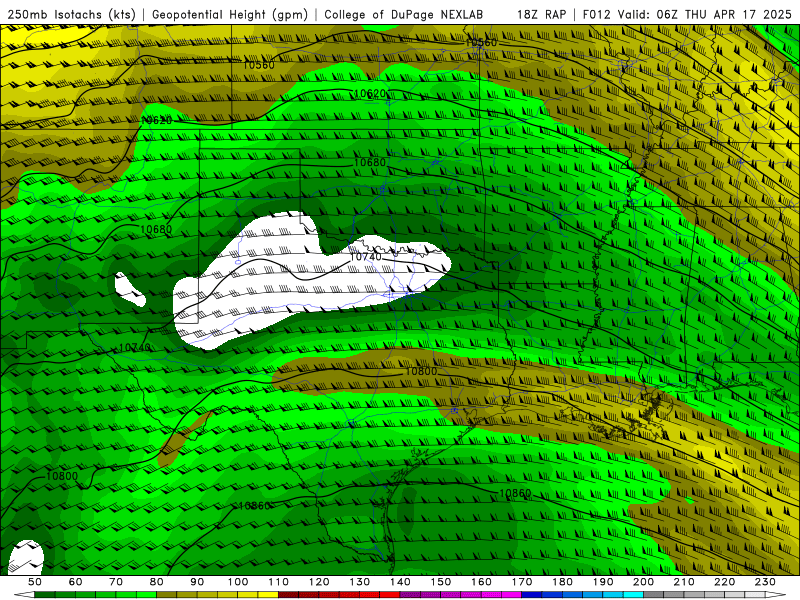Viewport: 800px width, 600px height.
Task: Click the color bar label 80
Action: pyautogui.click(x=157, y=582)
